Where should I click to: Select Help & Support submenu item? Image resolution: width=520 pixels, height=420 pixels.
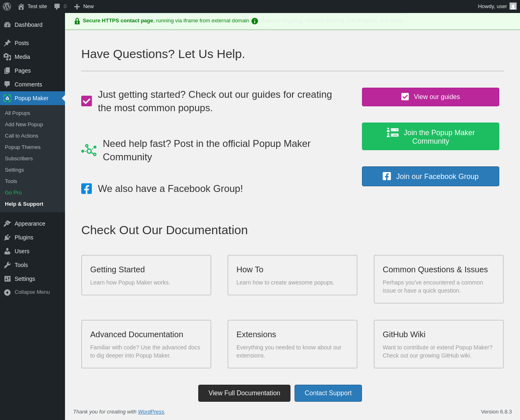[x=32, y=204]
